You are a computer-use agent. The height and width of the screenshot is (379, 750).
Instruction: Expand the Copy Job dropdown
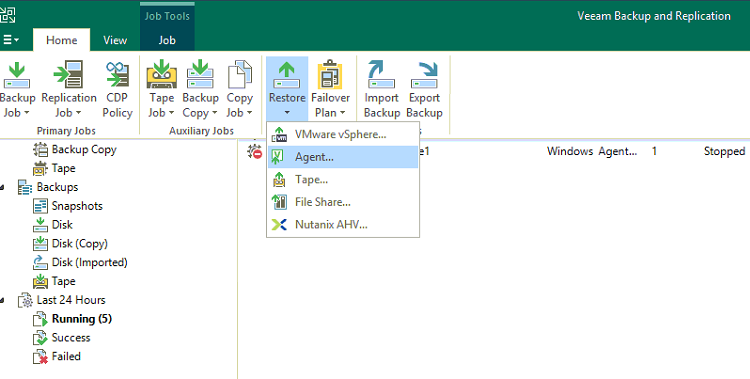tap(249, 113)
